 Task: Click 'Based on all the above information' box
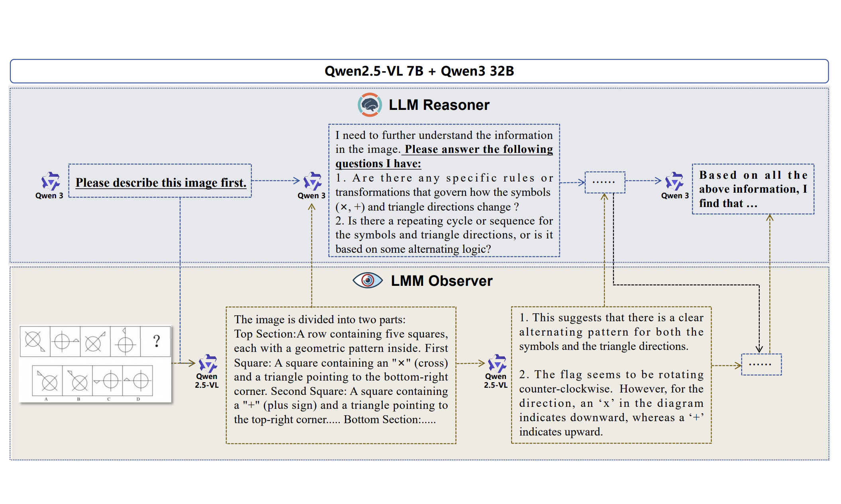pyautogui.click(x=753, y=189)
